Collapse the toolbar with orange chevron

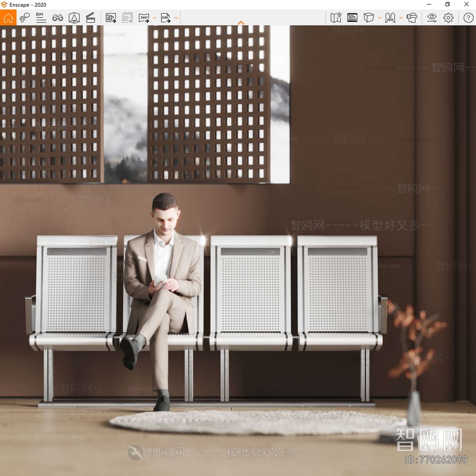[x=241, y=23]
